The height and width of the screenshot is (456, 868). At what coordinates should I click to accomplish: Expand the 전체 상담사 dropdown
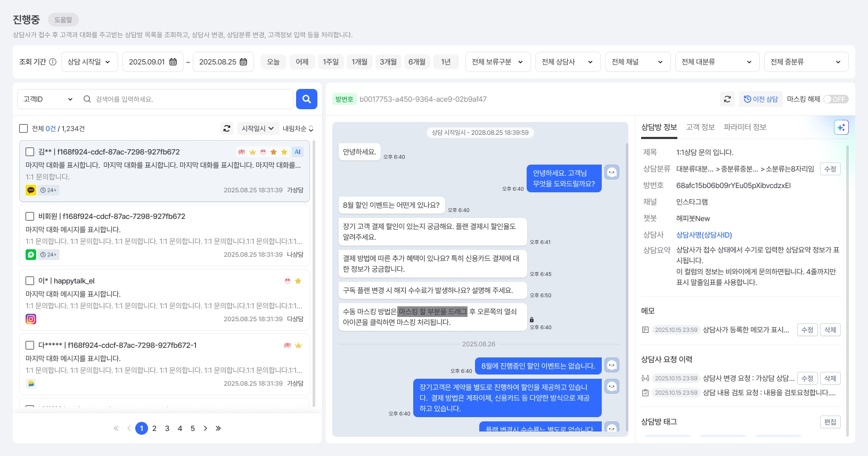[568, 62]
